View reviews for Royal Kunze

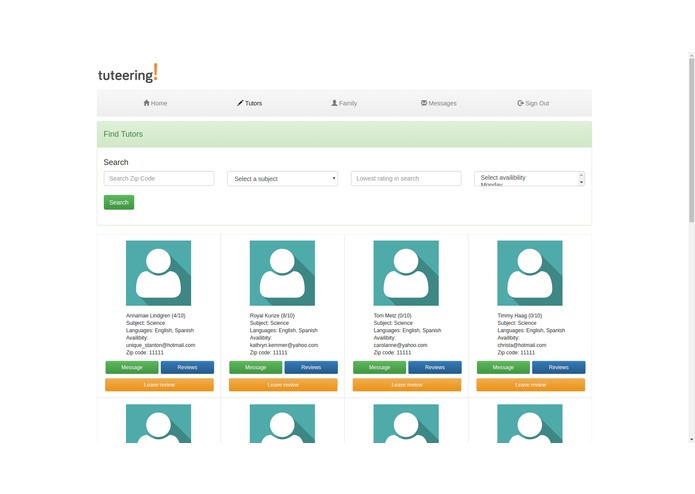(x=311, y=367)
